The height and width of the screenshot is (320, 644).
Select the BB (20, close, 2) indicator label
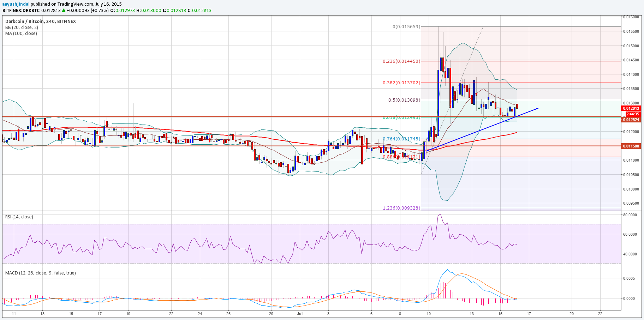(x=22, y=27)
